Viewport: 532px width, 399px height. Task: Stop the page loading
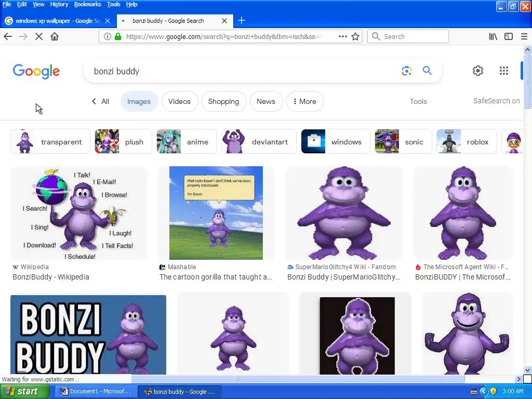(x=38, y=36)
